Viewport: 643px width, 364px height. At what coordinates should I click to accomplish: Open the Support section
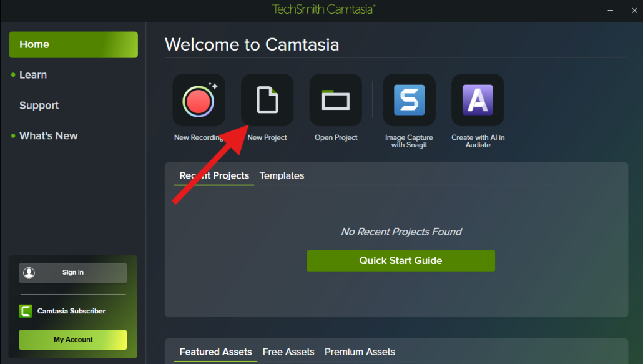click(39, 106)
